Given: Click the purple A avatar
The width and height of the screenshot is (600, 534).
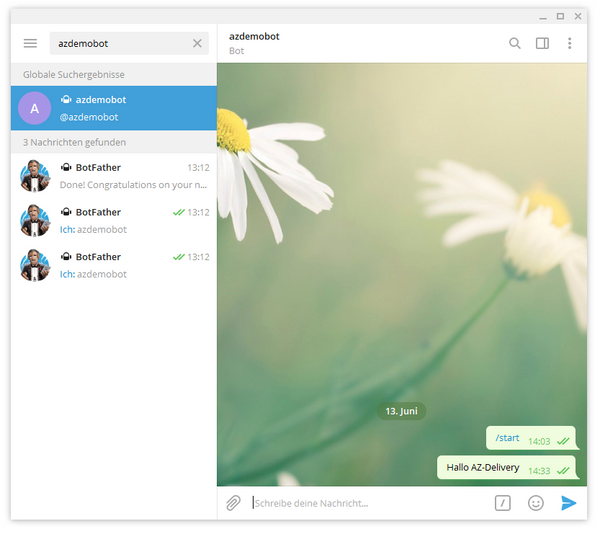Looking at the screenshot, I should (34, 108).
